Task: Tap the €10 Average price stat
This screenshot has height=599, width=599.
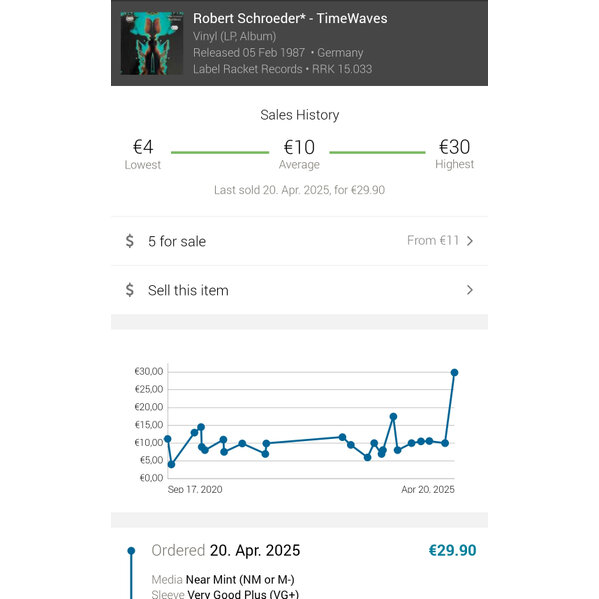Action: coord(299,154)
